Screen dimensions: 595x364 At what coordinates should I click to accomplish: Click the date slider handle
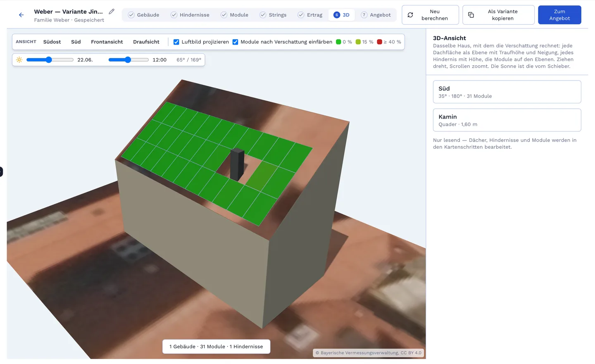click(x=49, y=60)
